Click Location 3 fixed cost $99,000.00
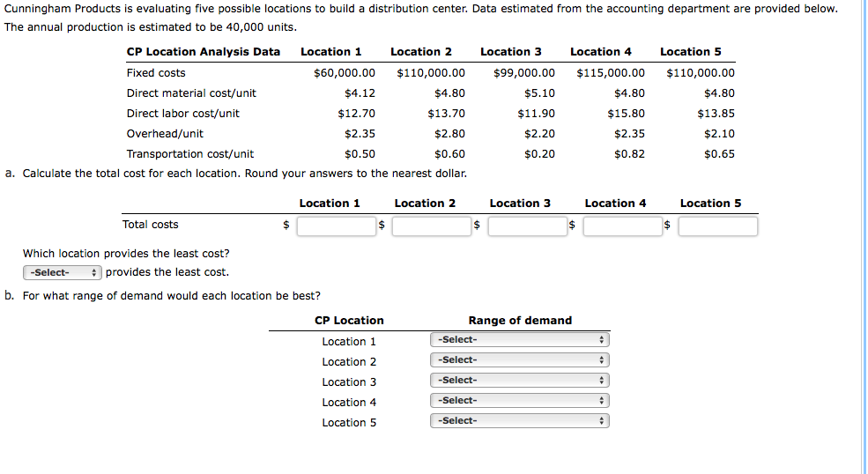 tap(524, 73)
